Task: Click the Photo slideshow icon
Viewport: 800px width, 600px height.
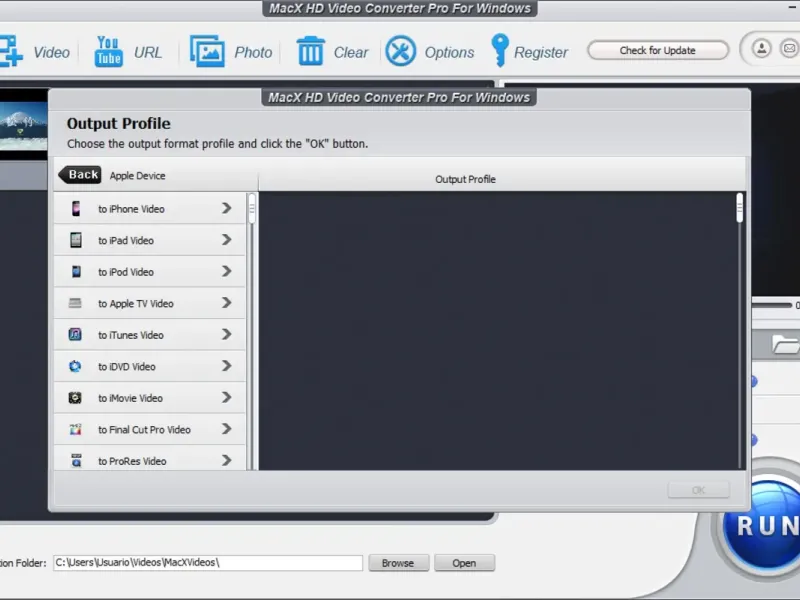Action: (207, 51)
